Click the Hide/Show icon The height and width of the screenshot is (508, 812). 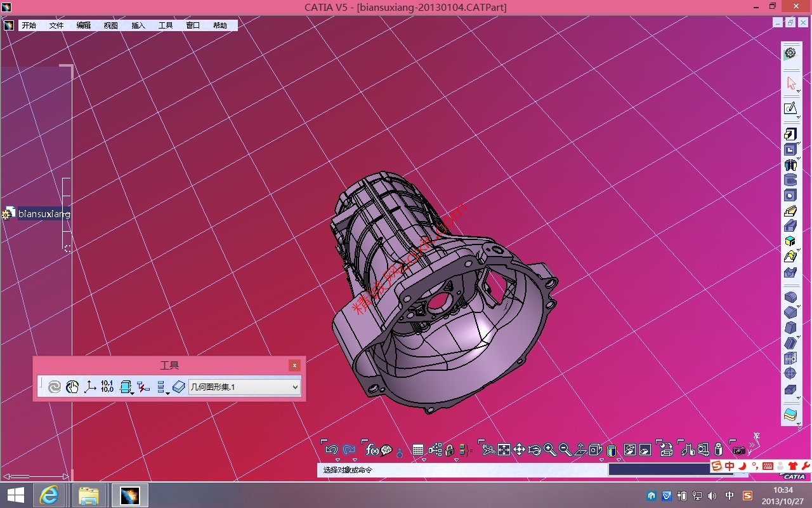630,450
